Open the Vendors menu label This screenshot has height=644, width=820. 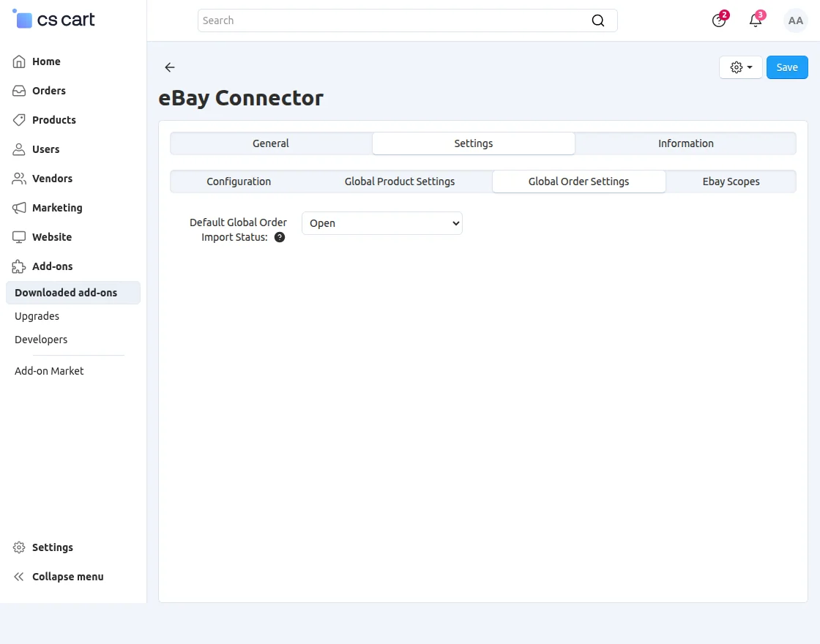pos(52,179)
